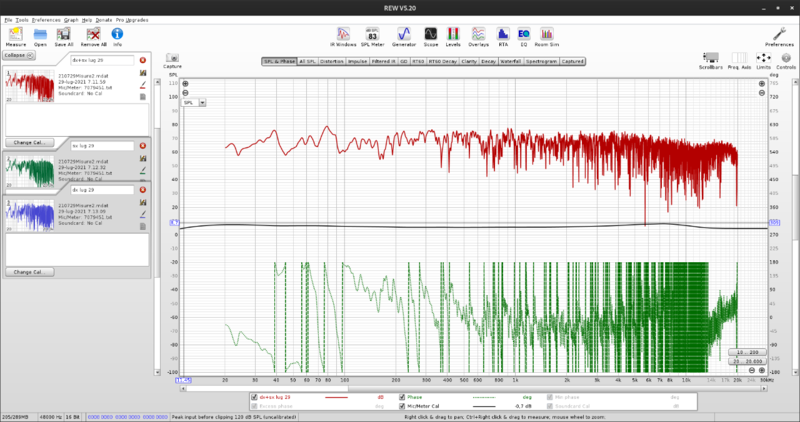Uncheck the Mic/Meter Cal trace
Screen dimensions: 800x422
point(404,407)
